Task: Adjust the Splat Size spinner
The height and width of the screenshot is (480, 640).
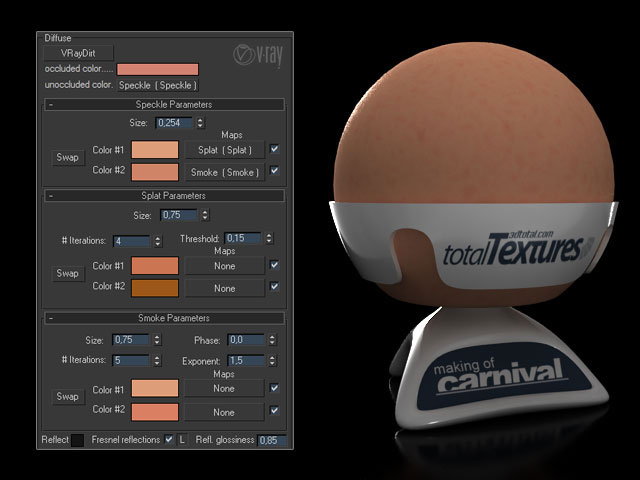Action: coord(205,215)
